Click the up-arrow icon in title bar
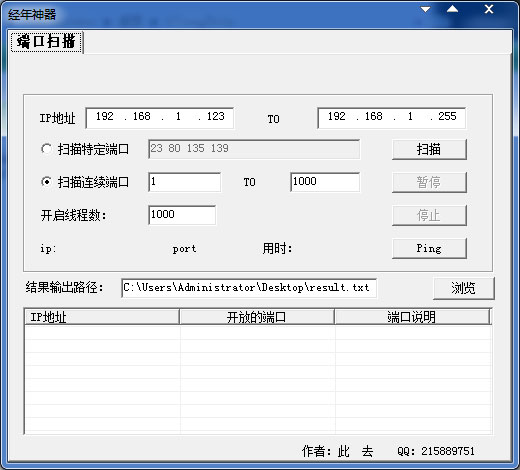This screenshot has width=520, height=470. pos(452,9)
